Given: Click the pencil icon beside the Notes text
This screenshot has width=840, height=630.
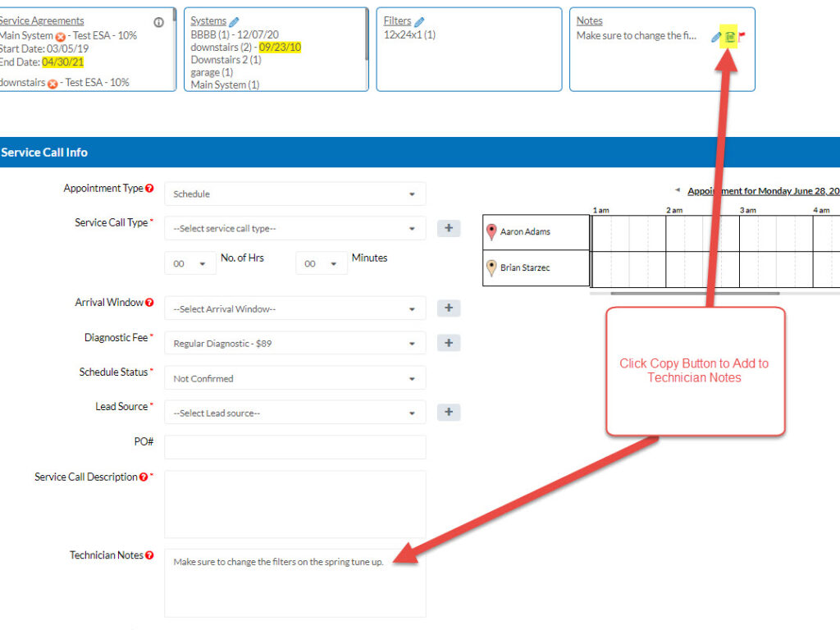Looking at the screenshot, I should 716,36.
